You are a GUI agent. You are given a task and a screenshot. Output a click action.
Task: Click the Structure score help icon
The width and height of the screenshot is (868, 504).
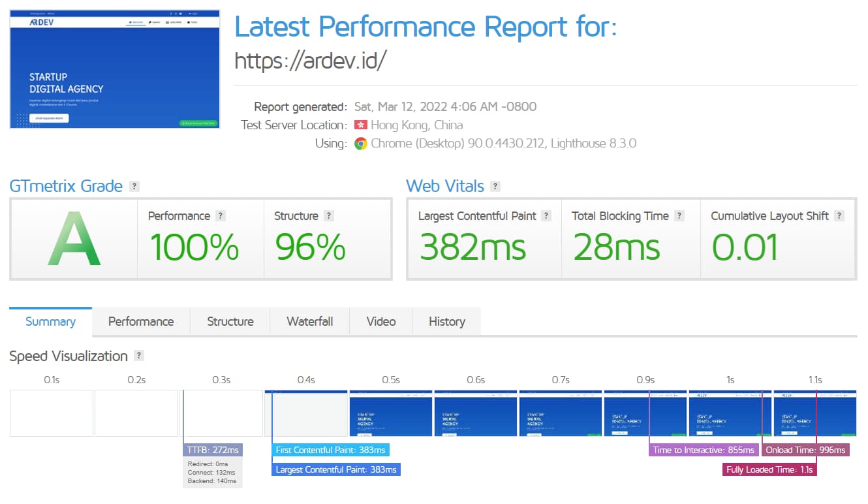(329, 216)
